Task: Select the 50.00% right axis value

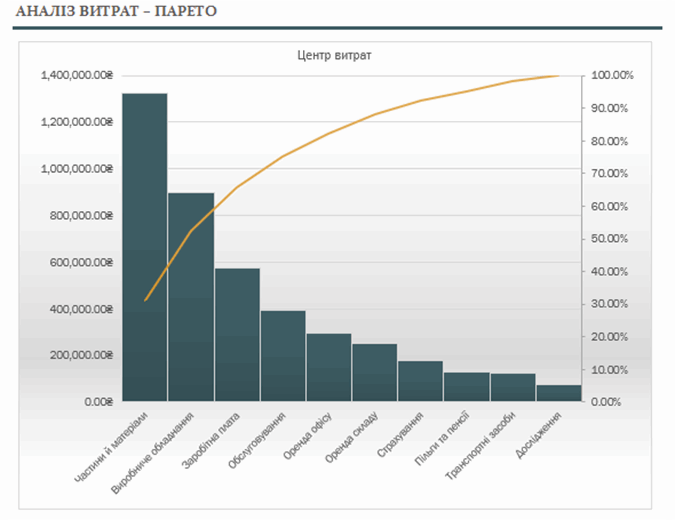Action: pos(611,239)
